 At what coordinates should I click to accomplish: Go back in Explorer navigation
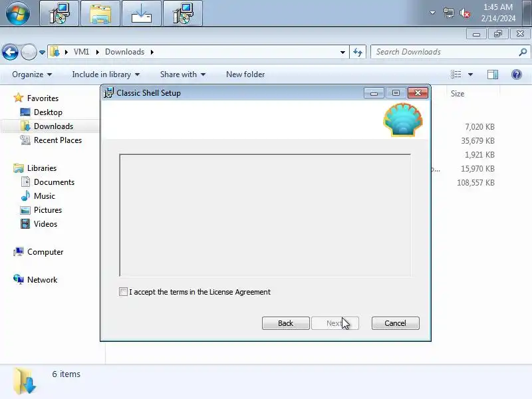coord(10,53)
